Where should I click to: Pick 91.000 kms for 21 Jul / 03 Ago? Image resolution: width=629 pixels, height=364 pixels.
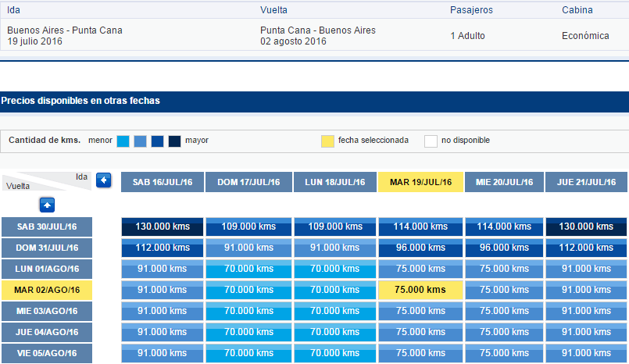[586, 311]
